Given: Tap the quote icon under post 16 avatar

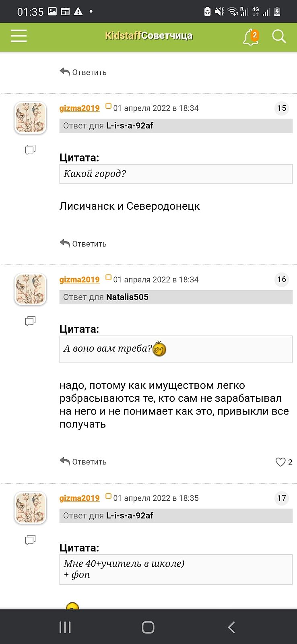Looking at the screenshot, I should click(x=30, y=321).
